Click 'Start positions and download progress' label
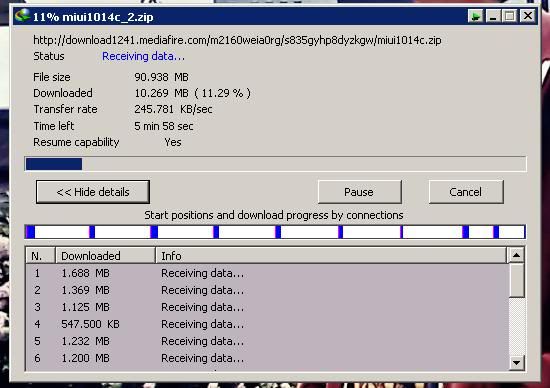550x388 pixels. pos(274,215)
